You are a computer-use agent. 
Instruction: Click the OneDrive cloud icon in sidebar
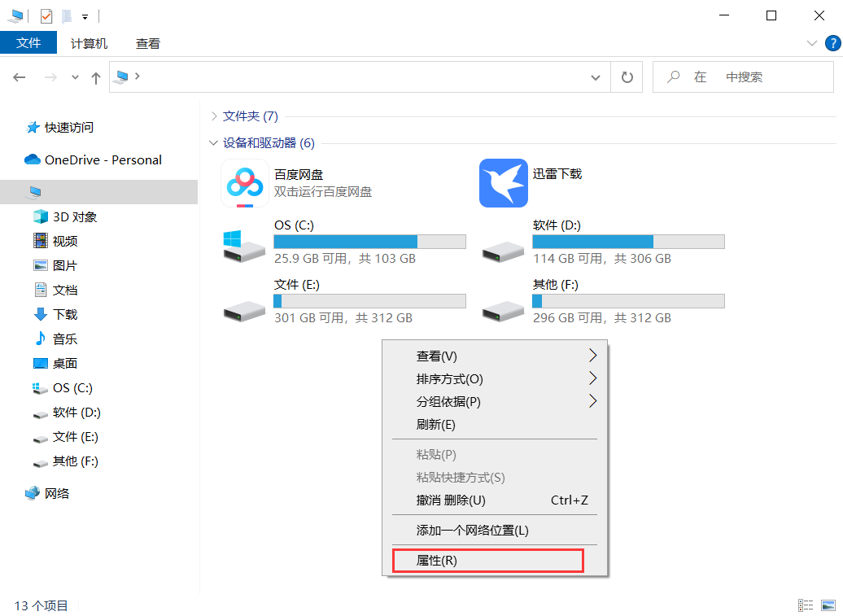(x=33, y=159)
